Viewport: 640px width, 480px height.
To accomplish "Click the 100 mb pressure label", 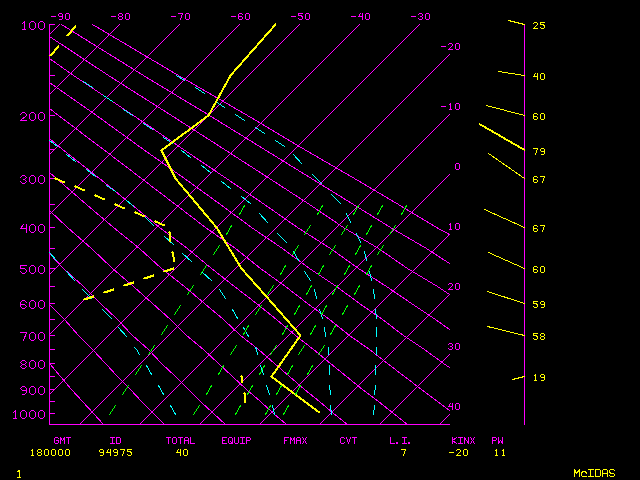I will (29, 25).
